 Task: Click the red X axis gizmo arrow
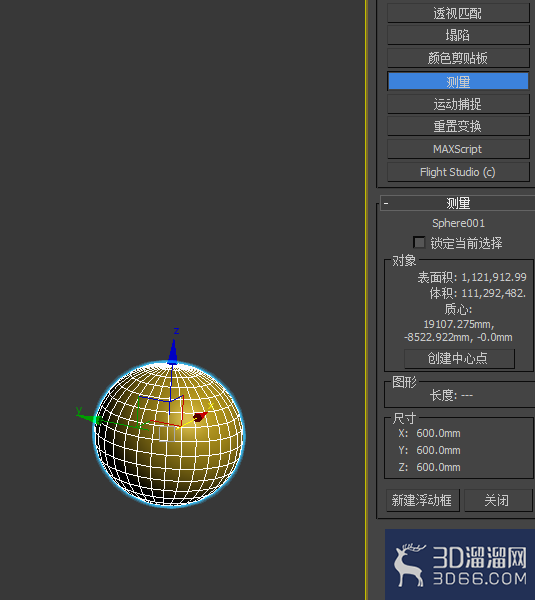pos(200,416)
